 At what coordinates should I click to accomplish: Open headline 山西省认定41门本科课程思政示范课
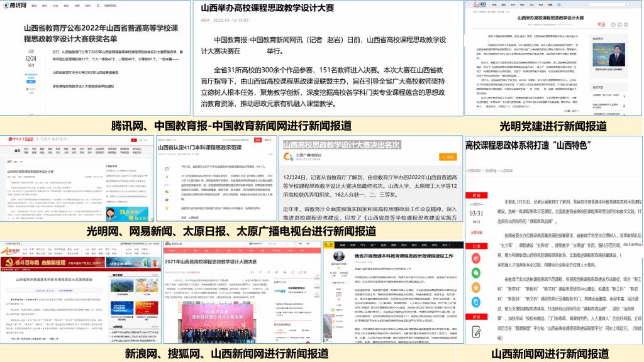point(200,147)
